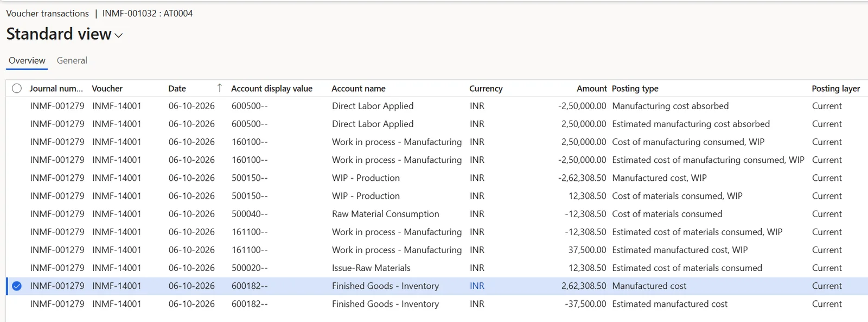
Task: Click the amount 37,500.00 cell
Action: (x=588, y=250)
